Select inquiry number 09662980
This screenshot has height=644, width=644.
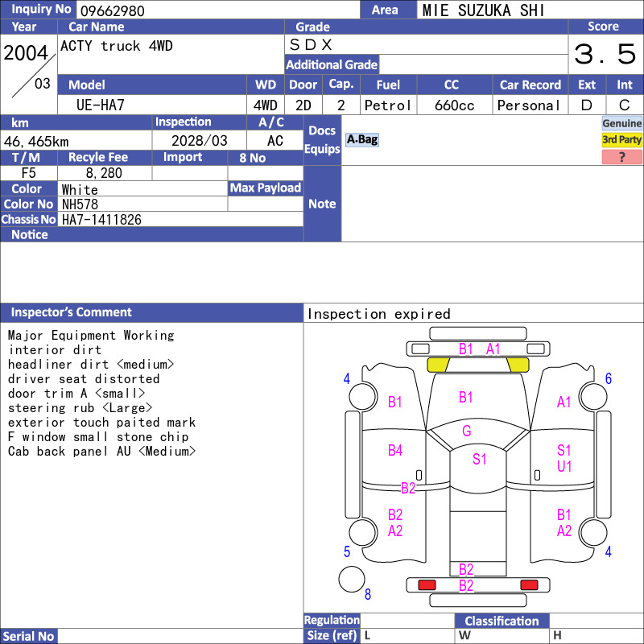coord(113,11)
